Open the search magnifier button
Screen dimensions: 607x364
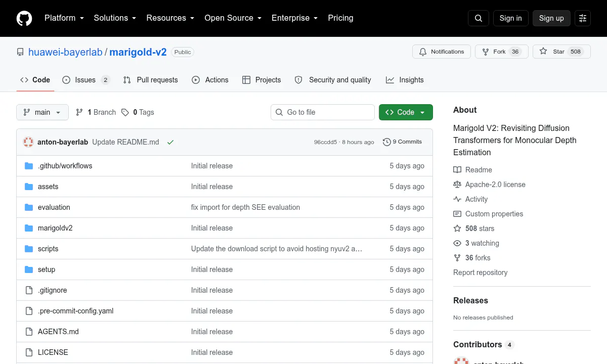(x=479, y=18)
